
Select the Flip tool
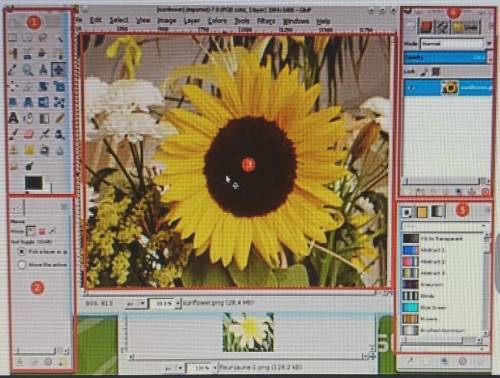(43, 102)
